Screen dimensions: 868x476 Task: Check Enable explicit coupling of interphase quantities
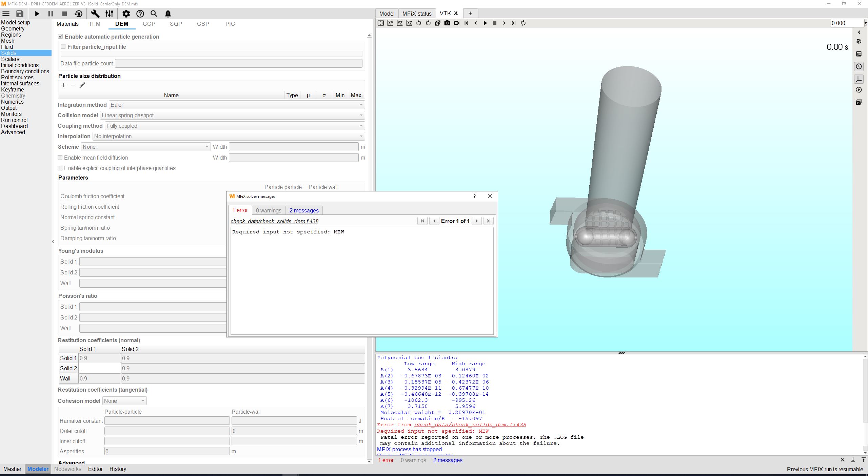(60, 168)
